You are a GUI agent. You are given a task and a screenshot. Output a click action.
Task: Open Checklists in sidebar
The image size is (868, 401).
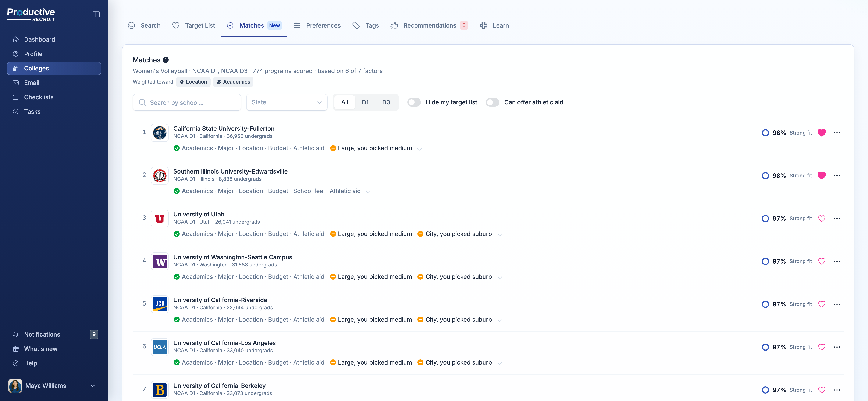[x=54, y=97]
